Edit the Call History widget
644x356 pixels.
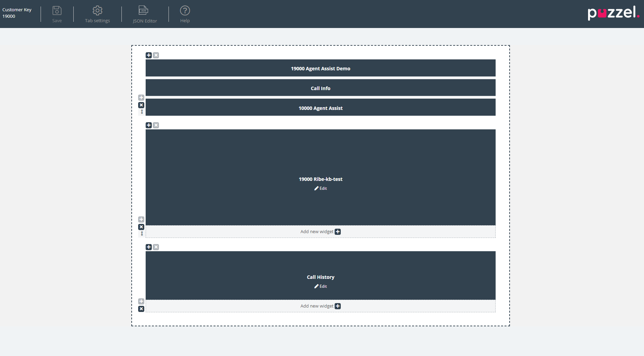[x=321, y=286]
